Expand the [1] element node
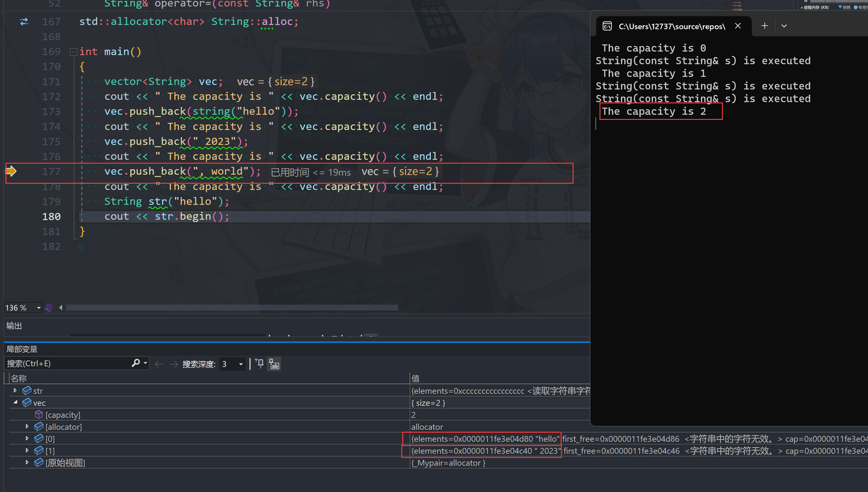Screen dimensions: 868x492 [x=27, y=451]
